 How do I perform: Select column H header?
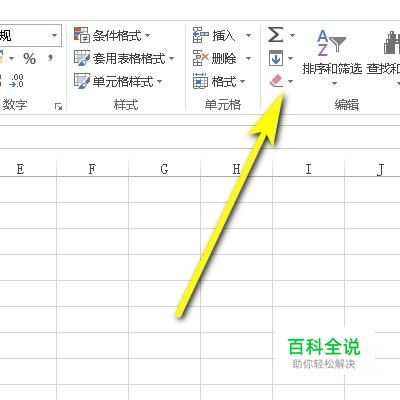tap(236, 169)
